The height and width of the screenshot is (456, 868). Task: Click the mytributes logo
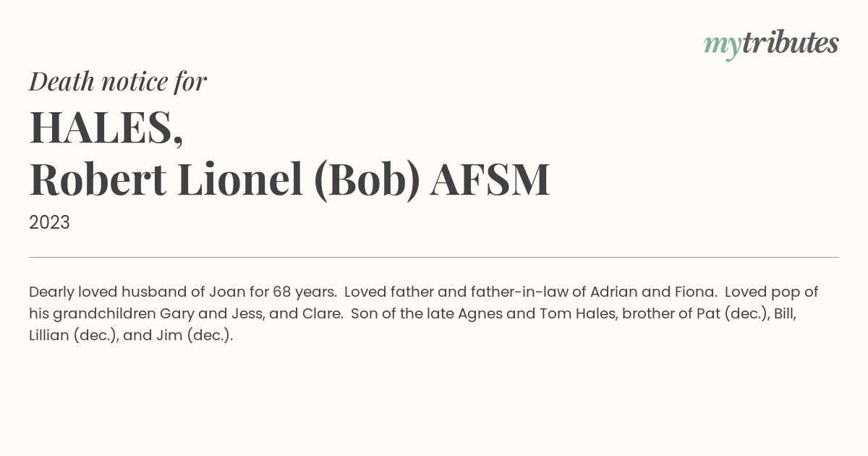click(x=771, y=45)
